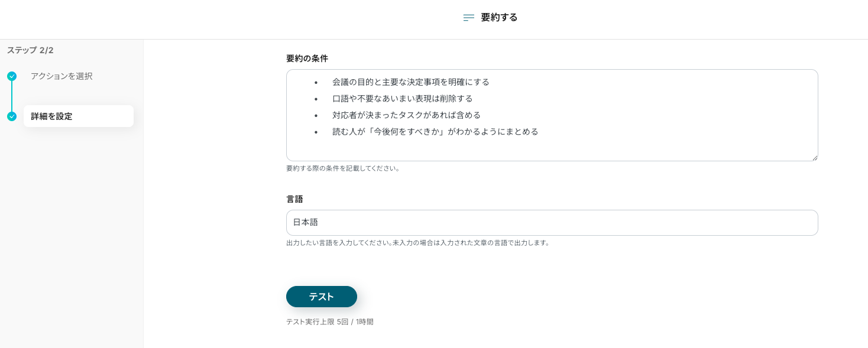Click the summarize lines icon in header
Image resolution: width=868 pixels, height=348 pixels.
468,18
